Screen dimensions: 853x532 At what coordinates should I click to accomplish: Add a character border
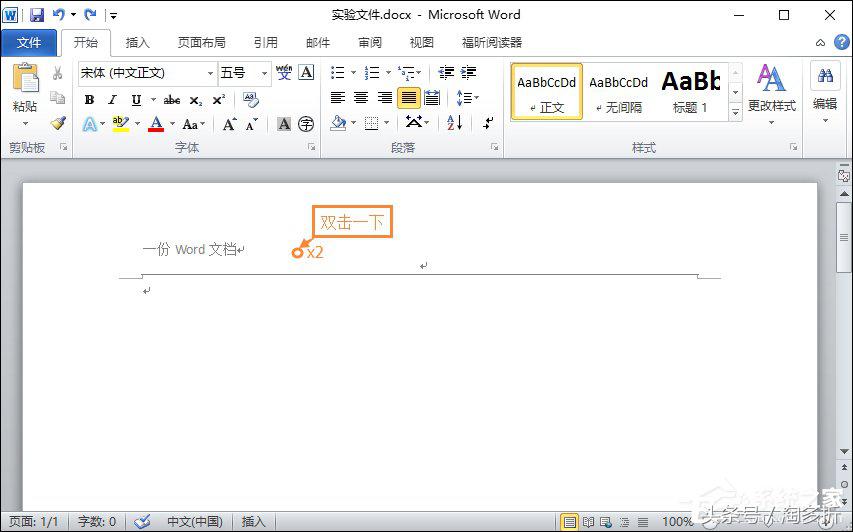point(307,72)
